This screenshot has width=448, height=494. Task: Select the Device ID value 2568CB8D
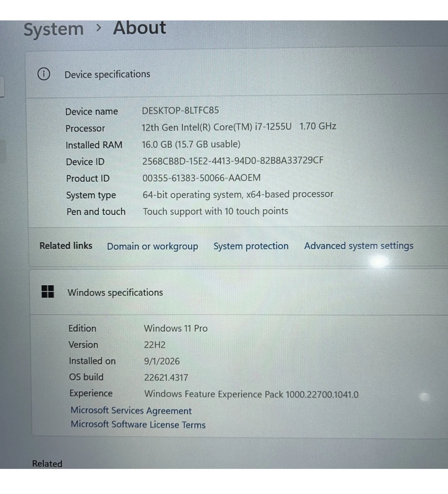(x=233, y=161)
